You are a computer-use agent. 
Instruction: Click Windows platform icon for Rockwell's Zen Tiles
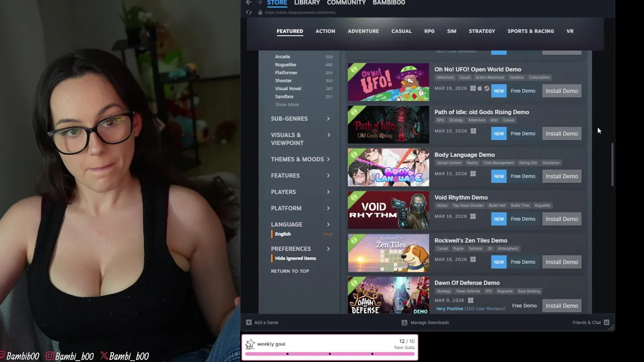pos(473,259)
